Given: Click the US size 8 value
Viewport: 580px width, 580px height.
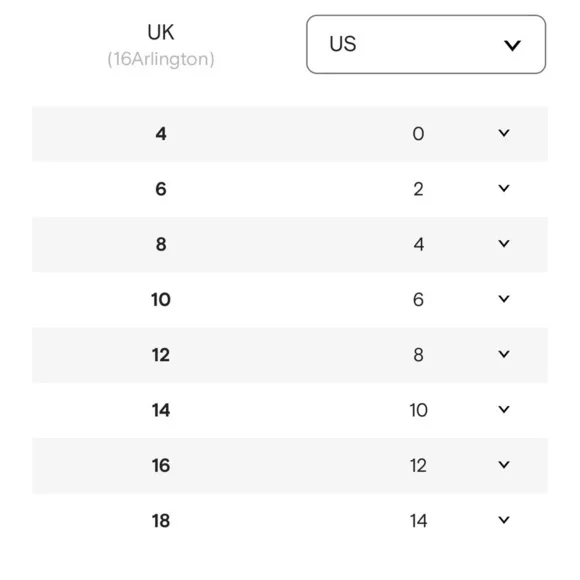Looking at the screenshot, I should point(418,355).
